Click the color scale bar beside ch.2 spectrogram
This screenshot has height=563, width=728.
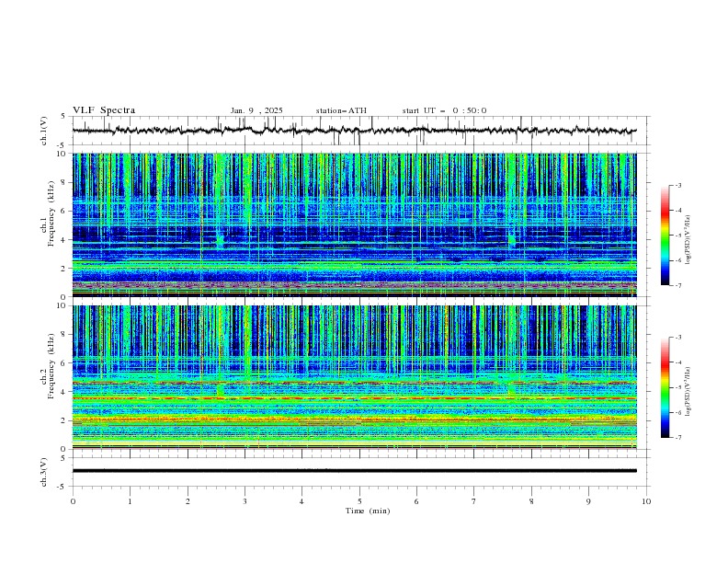click(665, 387)
